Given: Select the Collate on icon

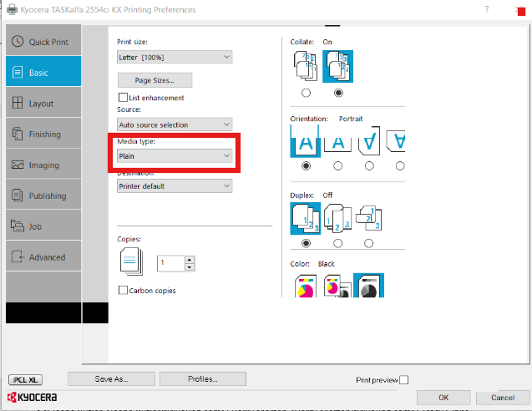Looking at the screenshot, I should [337, 66].
